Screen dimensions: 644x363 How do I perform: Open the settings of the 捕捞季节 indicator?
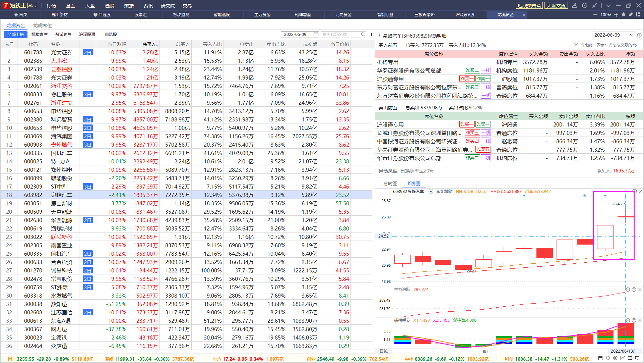click(628, 320)
